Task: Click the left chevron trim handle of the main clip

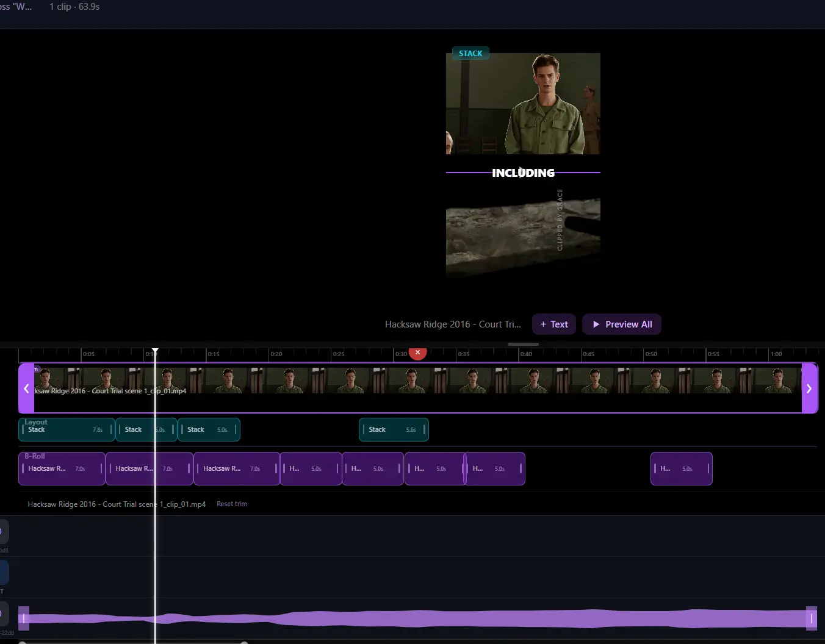Action: [26, 388]
